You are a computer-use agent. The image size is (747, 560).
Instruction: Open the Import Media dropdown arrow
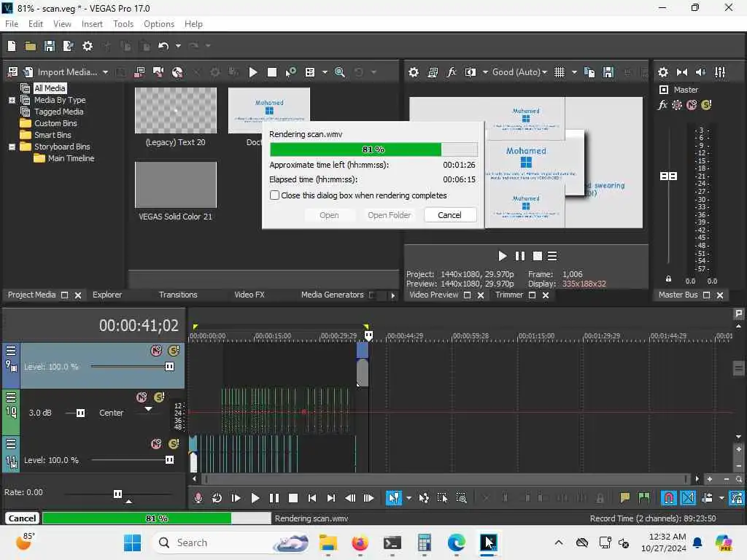click(x=105, y=72)
